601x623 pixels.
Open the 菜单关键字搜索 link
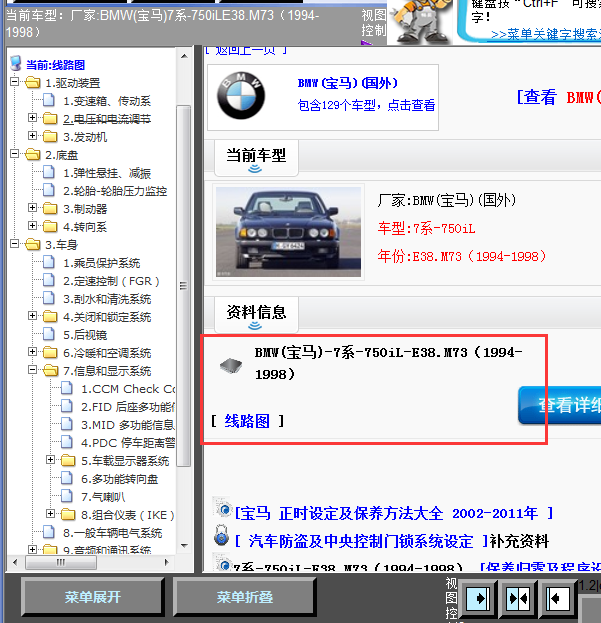coord(546,35)
